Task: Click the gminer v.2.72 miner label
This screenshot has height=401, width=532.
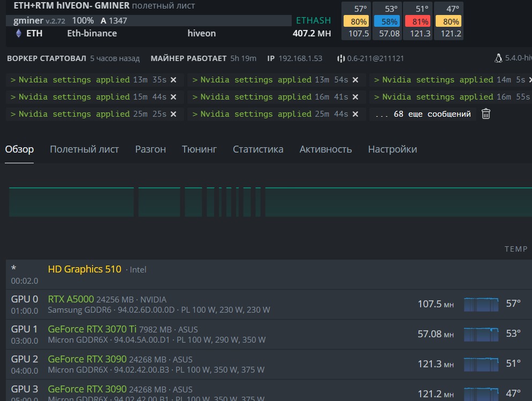Action: tap(39, 21)
